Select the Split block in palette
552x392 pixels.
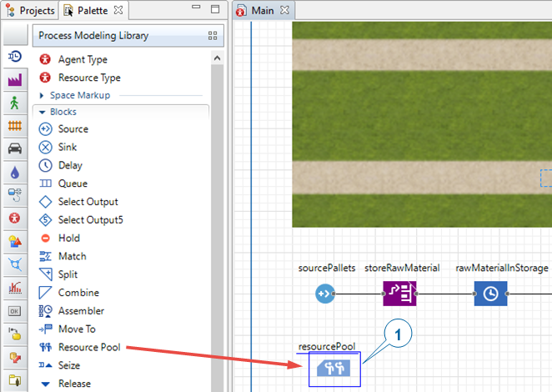pyautogui.click(x=58, y=274)
